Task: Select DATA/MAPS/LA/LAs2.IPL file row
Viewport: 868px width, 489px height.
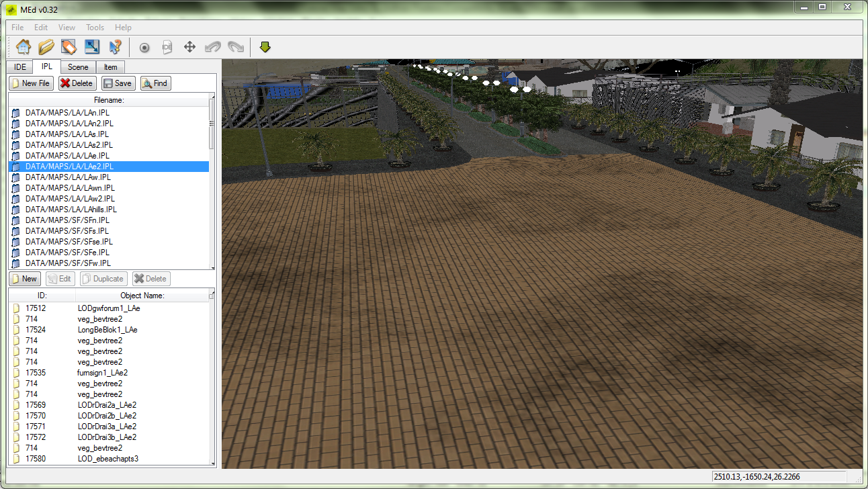Action: [109, 145]
